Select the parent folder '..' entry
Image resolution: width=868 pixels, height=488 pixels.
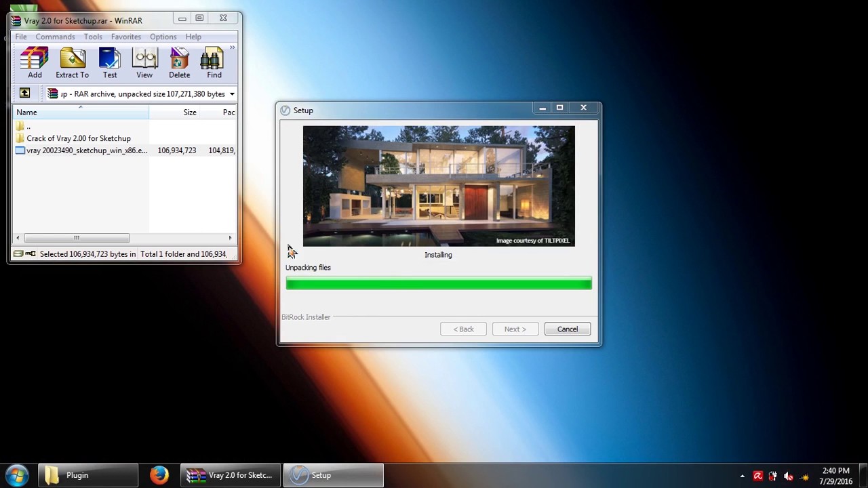(x=22, y=126)
